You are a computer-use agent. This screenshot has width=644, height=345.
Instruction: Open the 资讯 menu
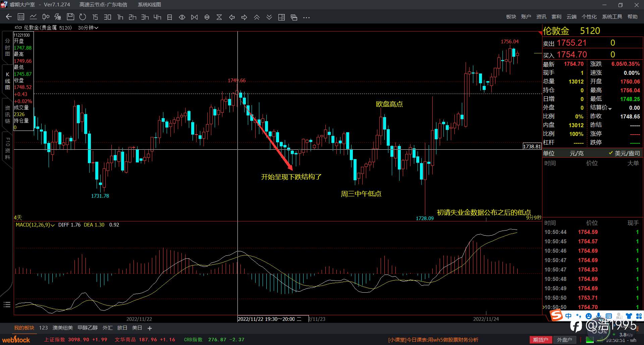click(x=541, y=17)
